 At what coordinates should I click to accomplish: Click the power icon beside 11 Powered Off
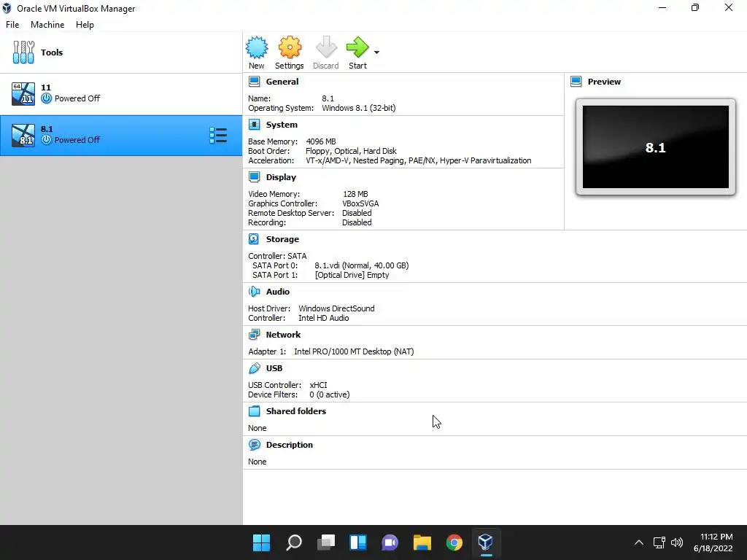pos(46,98)
